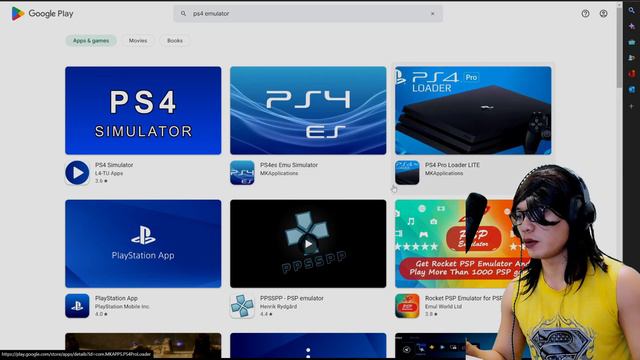The height and width of the screenshot is (360, 640).
Task: Click the browser sidebar briefcase tools icon
Action: click(631, 42)
